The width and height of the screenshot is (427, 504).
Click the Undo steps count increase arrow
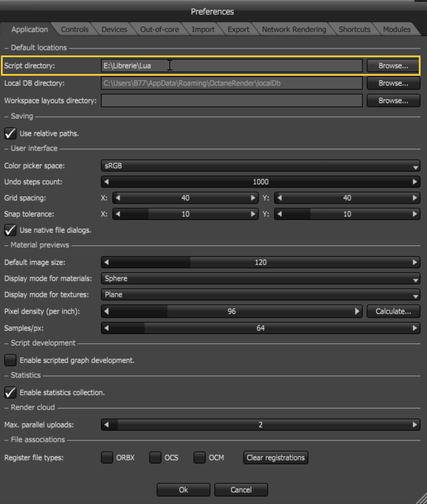click(x=415, y=182)
